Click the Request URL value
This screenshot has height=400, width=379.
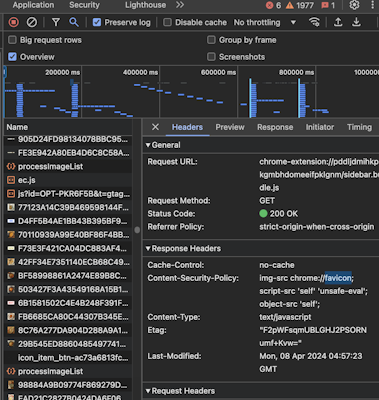(x=319, y=174)
